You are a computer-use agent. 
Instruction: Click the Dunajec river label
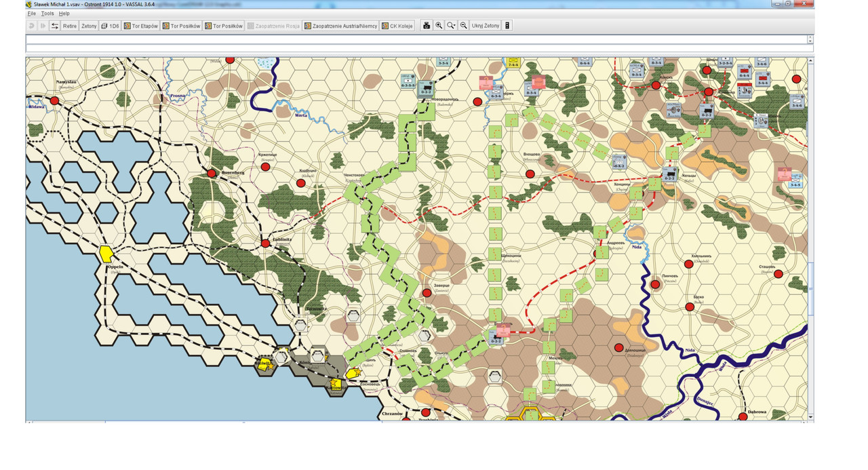tap(705, 400)
